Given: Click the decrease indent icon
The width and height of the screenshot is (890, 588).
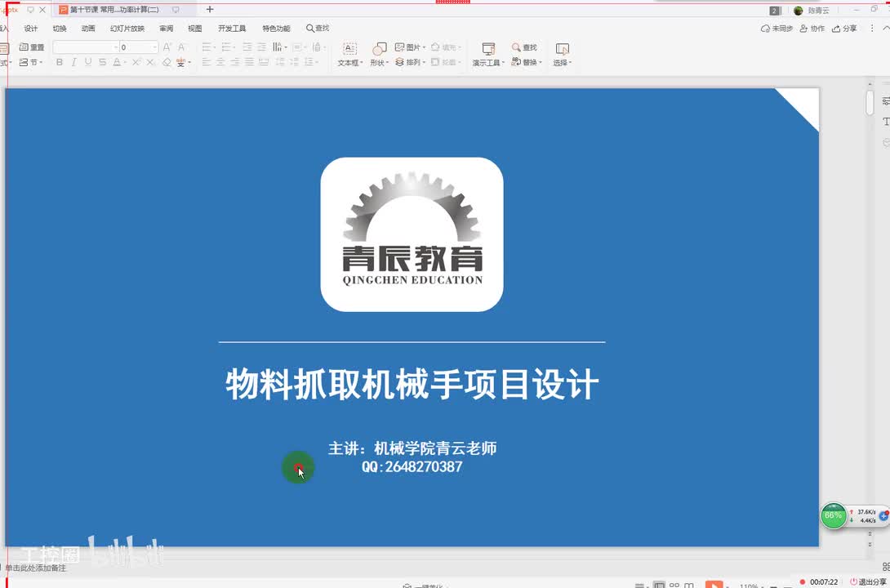Looking at the screenshot, I should pos(247,47).
